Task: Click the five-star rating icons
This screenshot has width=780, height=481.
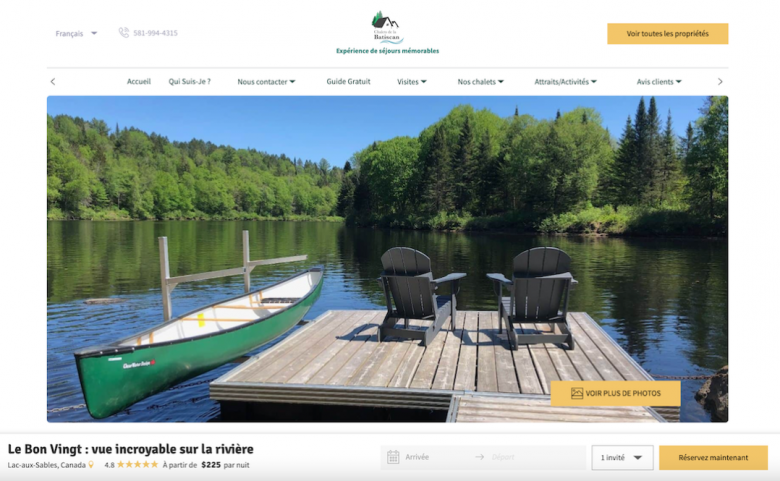Action: (137, 465)
